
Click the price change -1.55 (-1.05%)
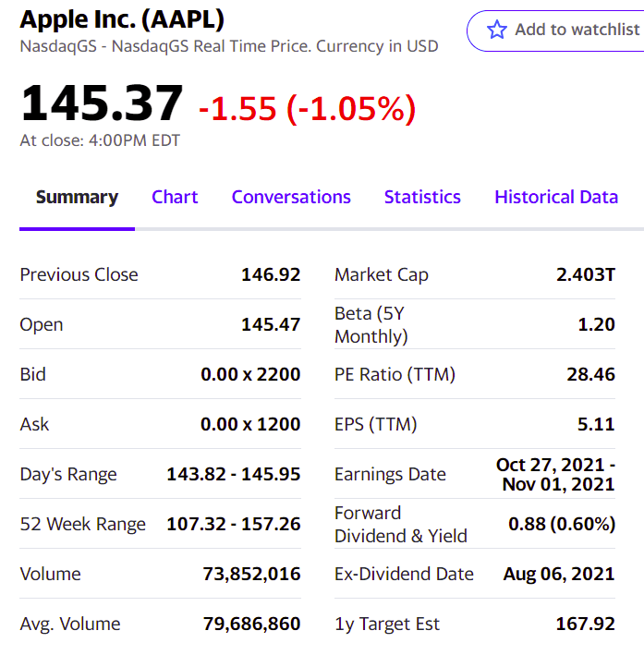pos(307,109)
